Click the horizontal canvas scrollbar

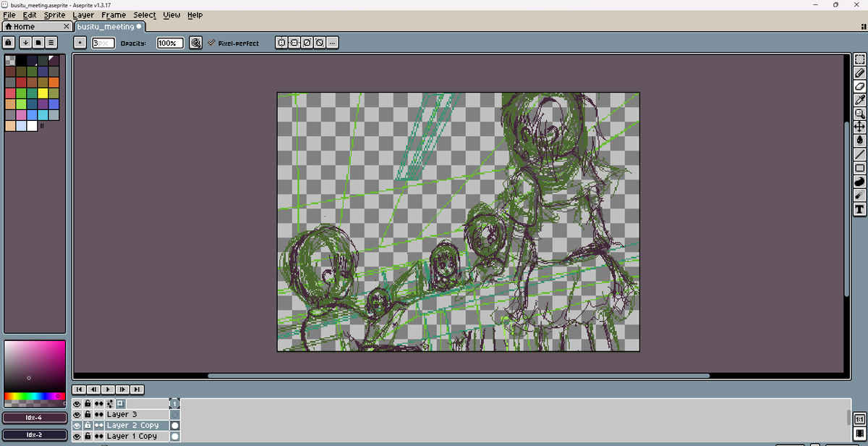coord(459,376)
